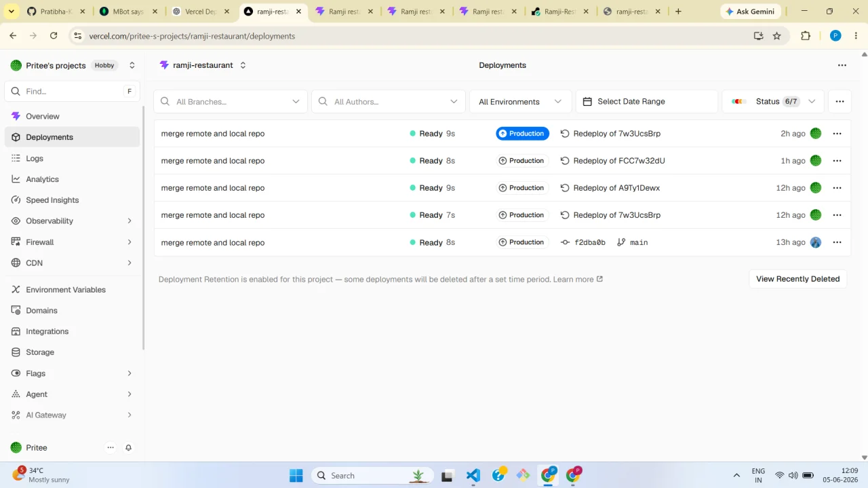This screenshot has width=868, height=488.
Task: Click the weather widget showing 34°C
Action: [x=42, y=475]
